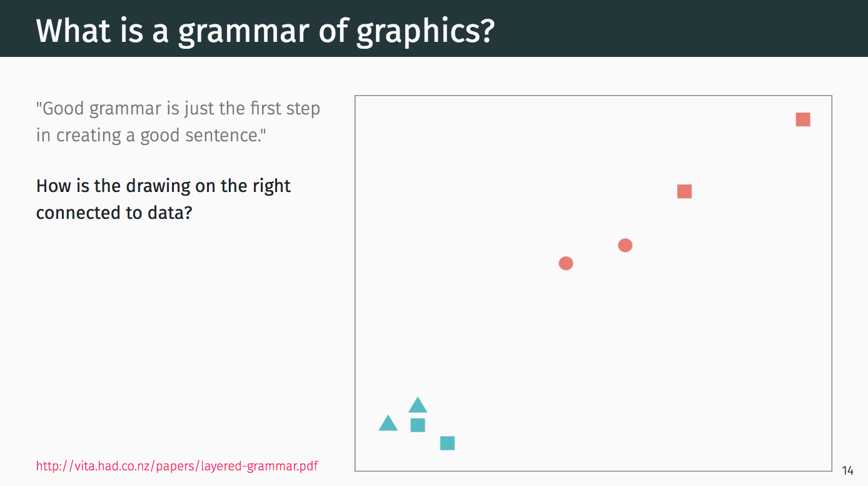Click the upper teal triangle point

pyautogui.click(x=418, y=405)
